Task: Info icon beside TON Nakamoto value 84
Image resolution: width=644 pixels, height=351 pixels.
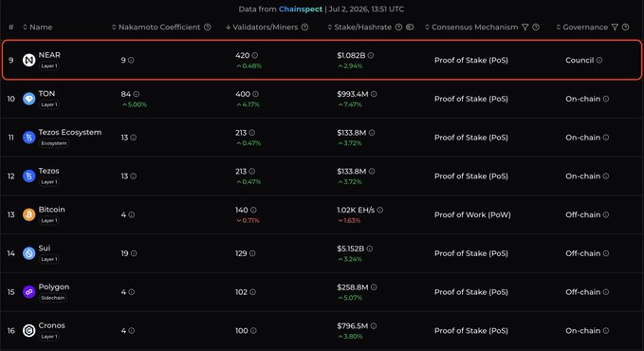Action: coord(137,94)
